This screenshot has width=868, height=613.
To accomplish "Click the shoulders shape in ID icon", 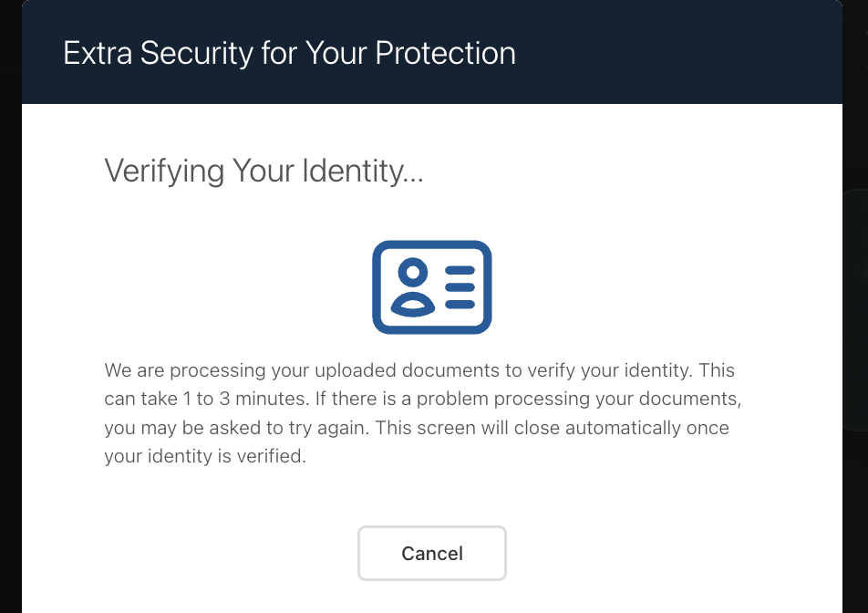I will point(412,305).
